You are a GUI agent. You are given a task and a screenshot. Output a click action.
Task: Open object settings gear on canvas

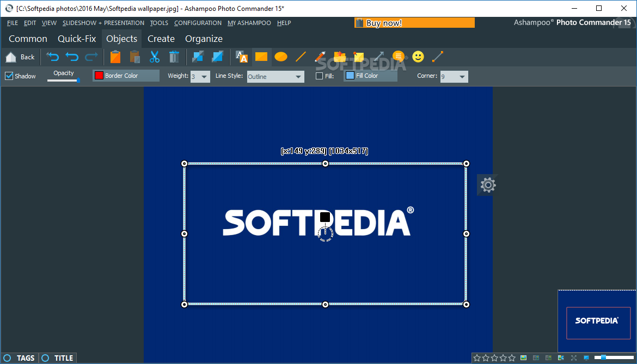[488, 185]
